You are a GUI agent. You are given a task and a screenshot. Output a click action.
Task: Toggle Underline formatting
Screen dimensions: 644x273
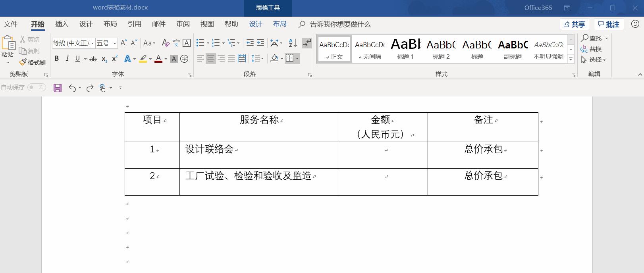[77, 59]
